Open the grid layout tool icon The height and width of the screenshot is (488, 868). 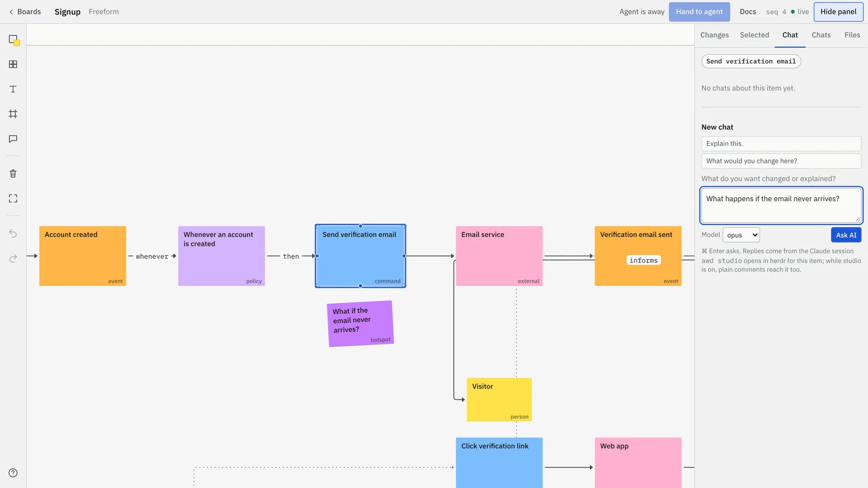pyautogui.click(x=13, y=65)
